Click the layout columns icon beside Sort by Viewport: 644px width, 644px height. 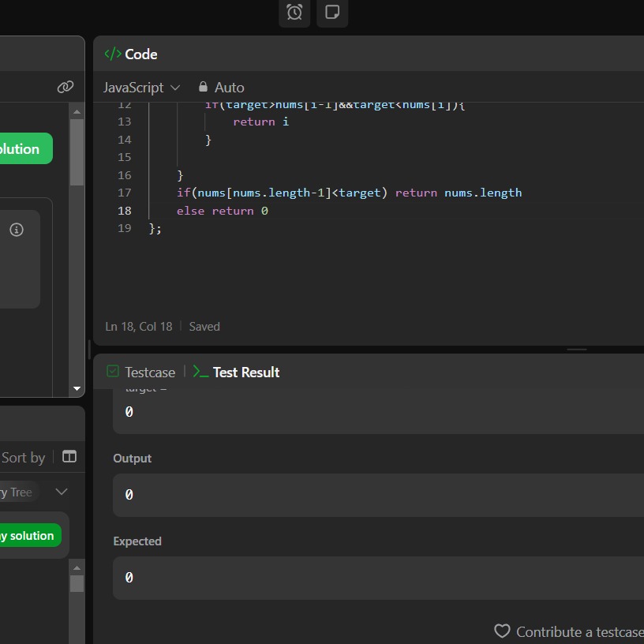pos(69,457)
